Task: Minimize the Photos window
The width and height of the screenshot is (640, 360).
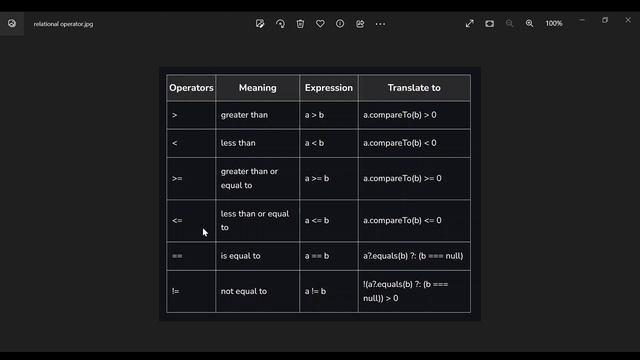Action: 582,20
